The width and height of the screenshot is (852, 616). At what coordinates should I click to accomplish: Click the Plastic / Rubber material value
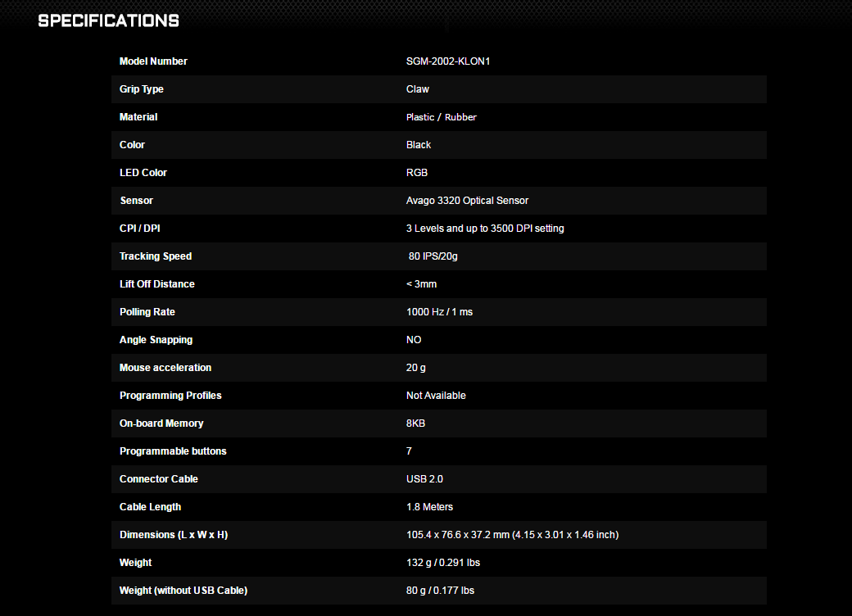(x=441, y=117)
